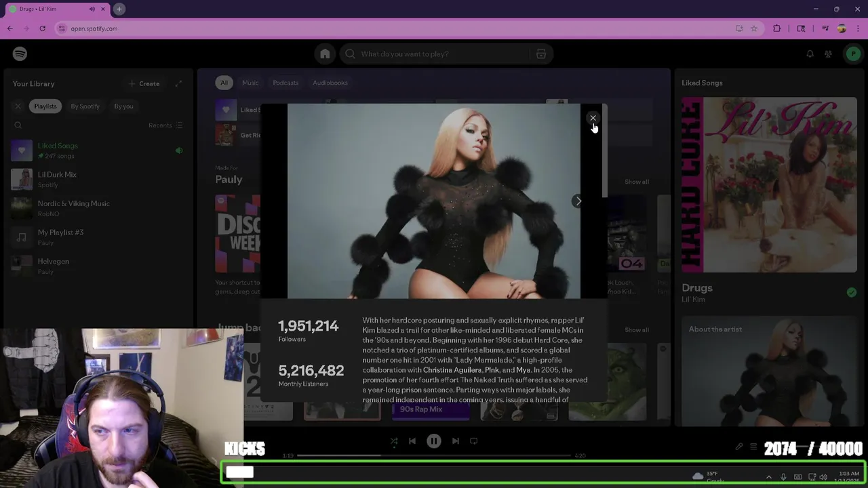Create a new playlist or folder
Viewport: 868px width, 488px height.
144,83
